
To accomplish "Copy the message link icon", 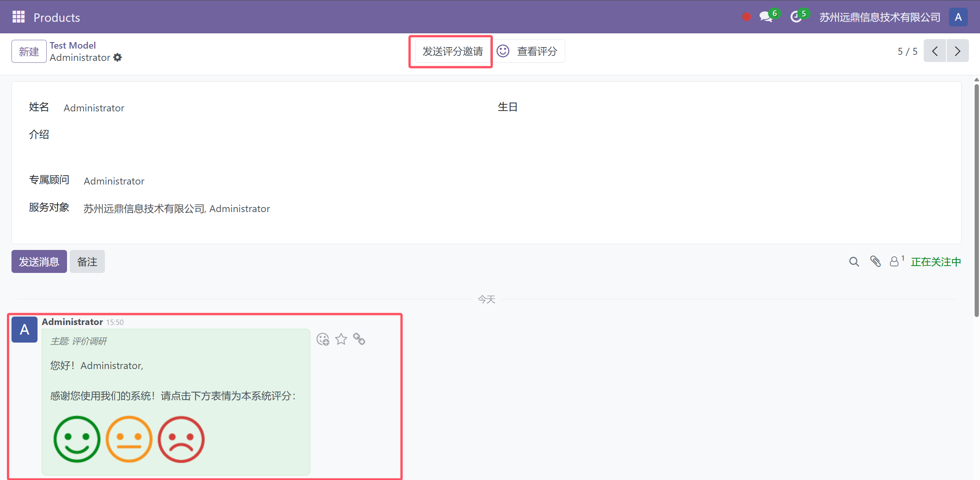I will tap(359, 339).
